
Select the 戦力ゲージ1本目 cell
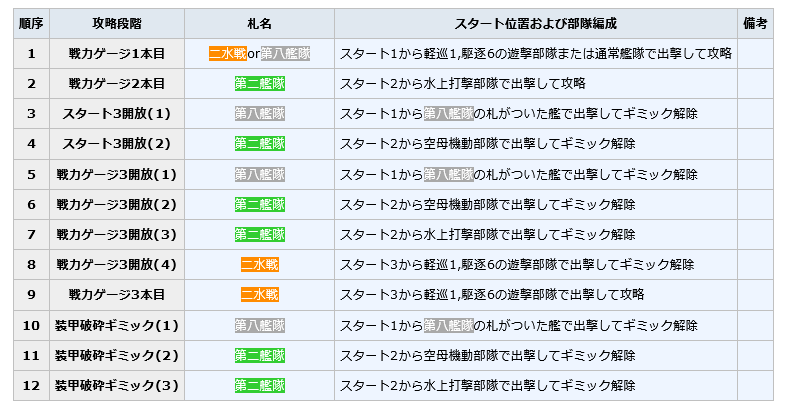[x=117, y=54]
